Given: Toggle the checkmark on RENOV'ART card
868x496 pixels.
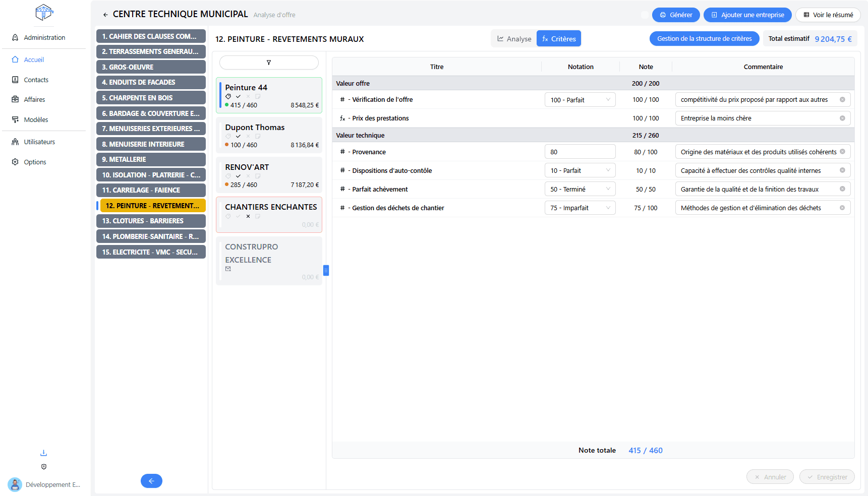Looking at the screenshot, I should [x=238, y=176].
